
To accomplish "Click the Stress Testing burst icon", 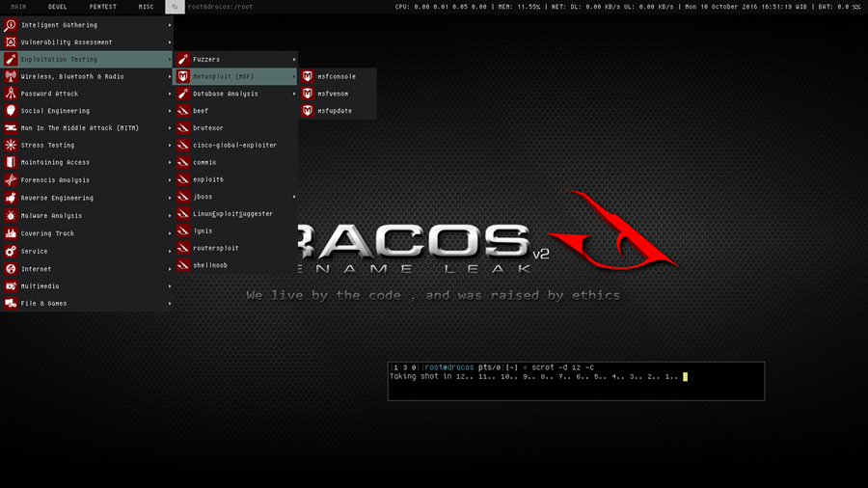I will point(11,145).
